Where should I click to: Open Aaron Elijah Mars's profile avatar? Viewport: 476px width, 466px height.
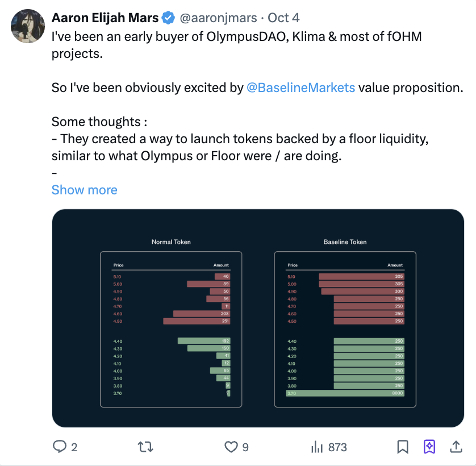(x=28, y=26)
